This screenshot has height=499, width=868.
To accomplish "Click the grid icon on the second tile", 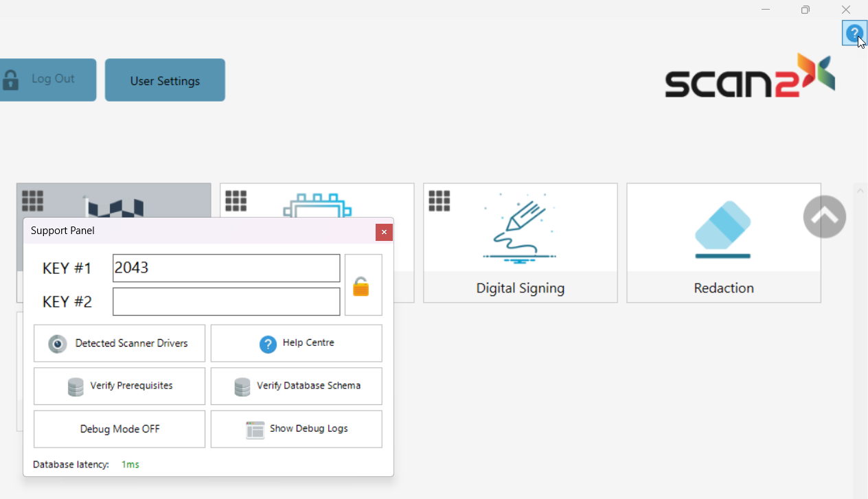I will click(236, 200).
